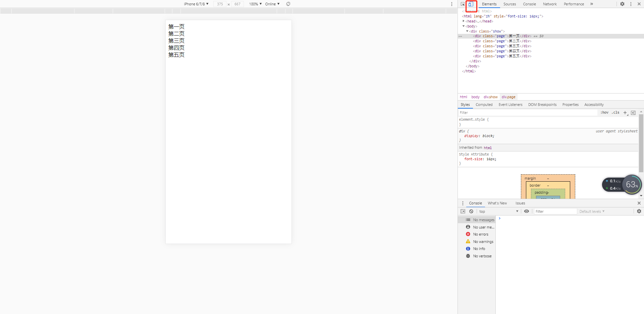Image resolution: width=644 pixels, height=314 pixels.
Task: Close the DevTools panel
Action: click(639, 4)
